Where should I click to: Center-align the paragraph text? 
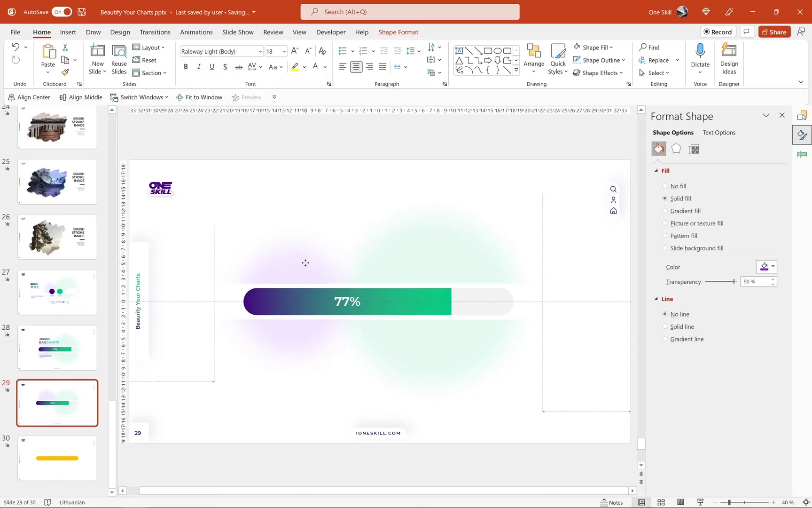[356, 67]
